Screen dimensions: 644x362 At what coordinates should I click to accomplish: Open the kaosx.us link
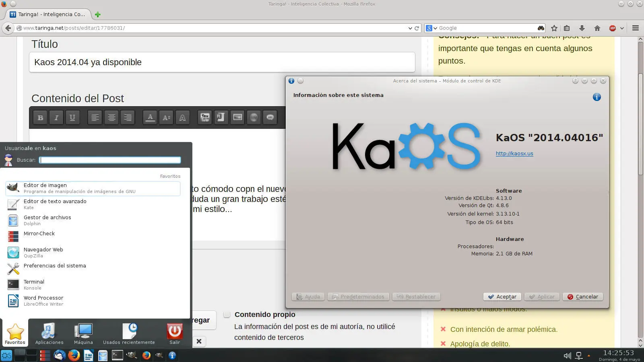pyautogui.click(x=514, y=154)
